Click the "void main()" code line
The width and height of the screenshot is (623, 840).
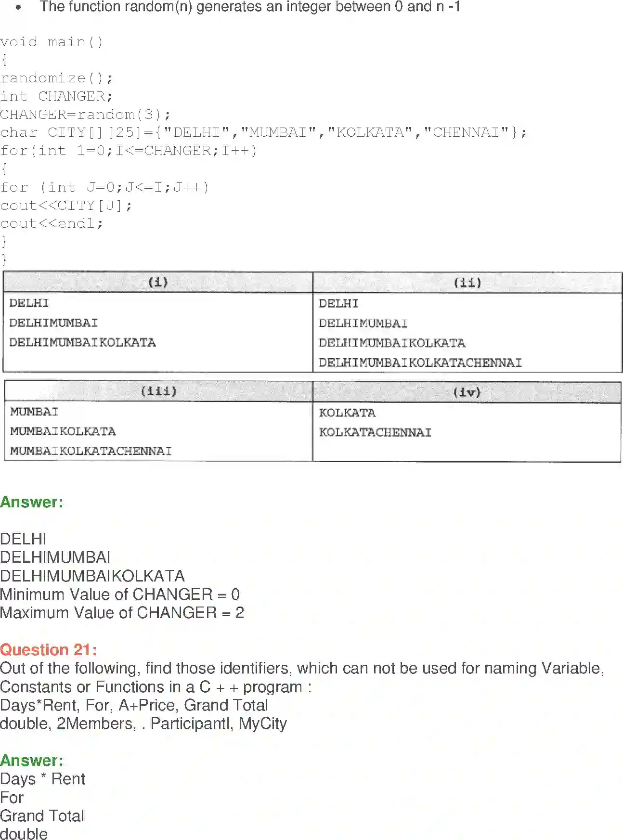click(x=52, y=42)
